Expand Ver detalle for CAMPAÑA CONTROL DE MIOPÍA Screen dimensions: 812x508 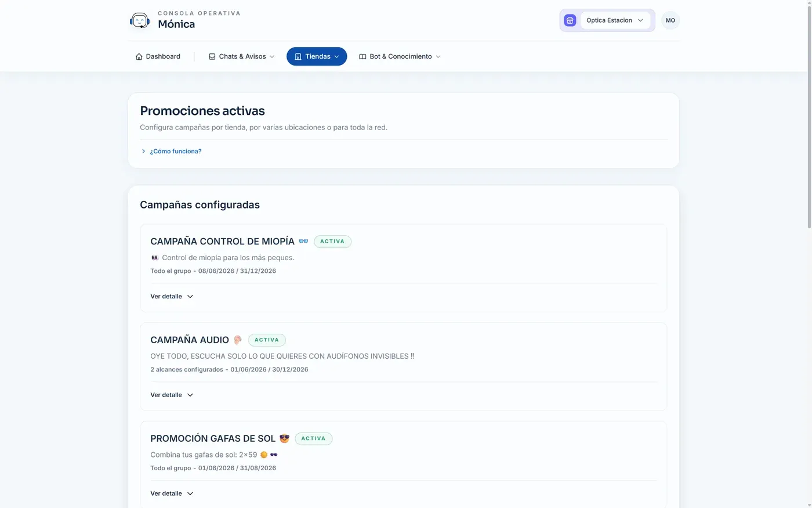tap(172, 296)
